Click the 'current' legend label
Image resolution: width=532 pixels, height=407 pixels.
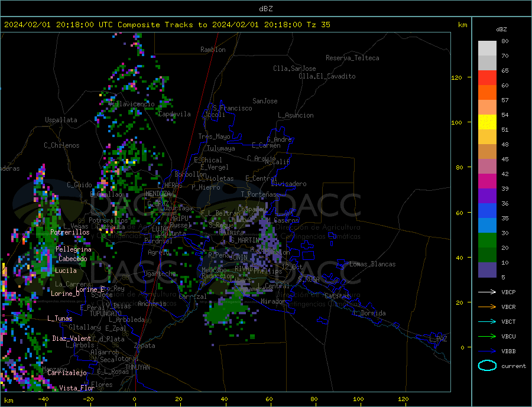pos(514,366)
